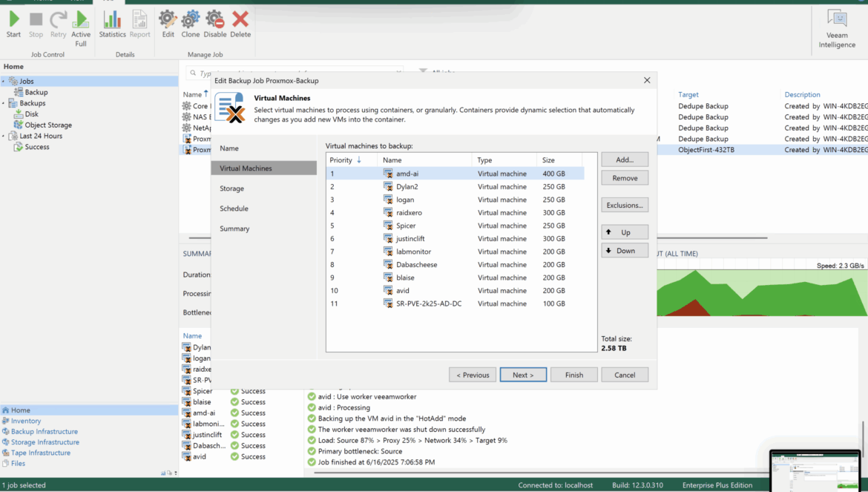Collapse the Jobs tree node
The height and width of the screenshot is (492, 868).
click(x=3, y=82)
